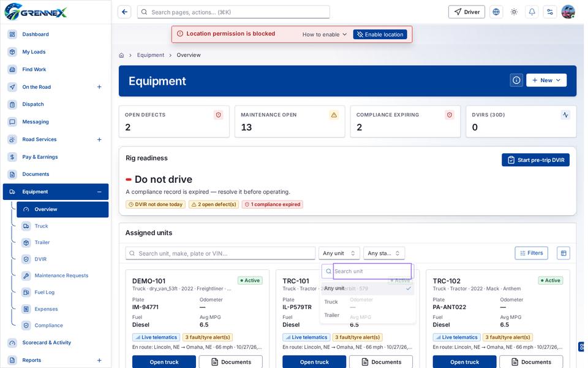Viewport: 588px width, 368px height.
Task: Click the Enable location button
Action: [380, 34]
